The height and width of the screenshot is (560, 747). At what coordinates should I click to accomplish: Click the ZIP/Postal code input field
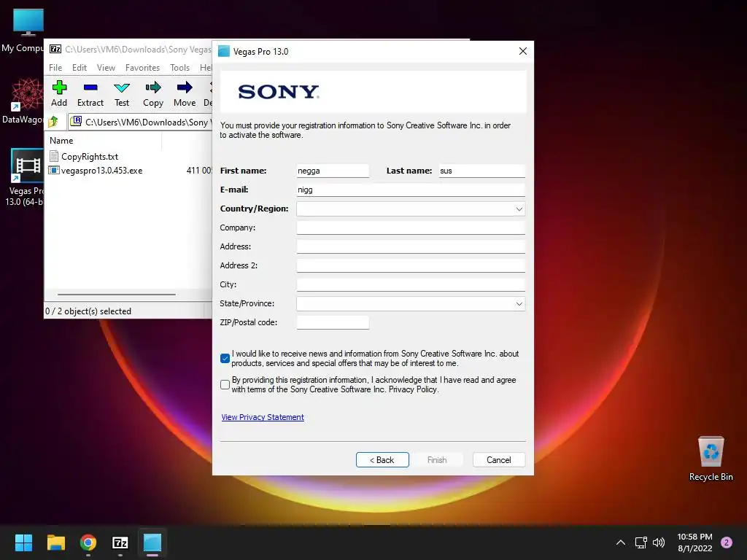[333, 322]
